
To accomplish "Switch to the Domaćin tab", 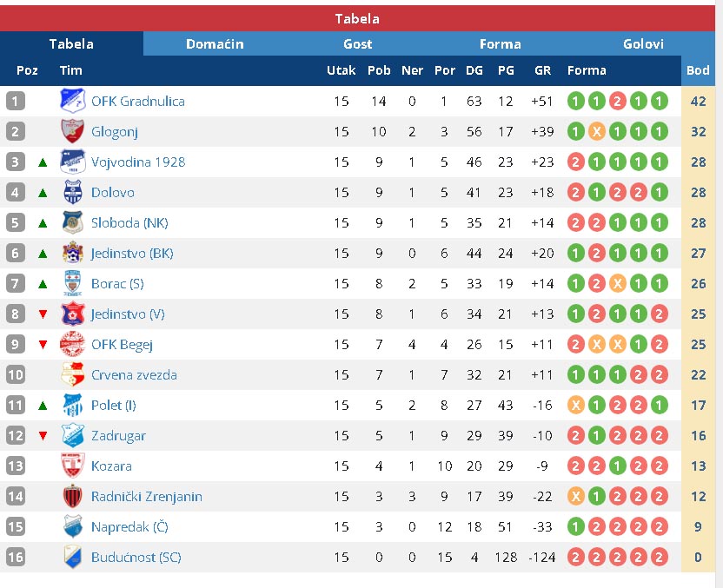I will (215, 43).
